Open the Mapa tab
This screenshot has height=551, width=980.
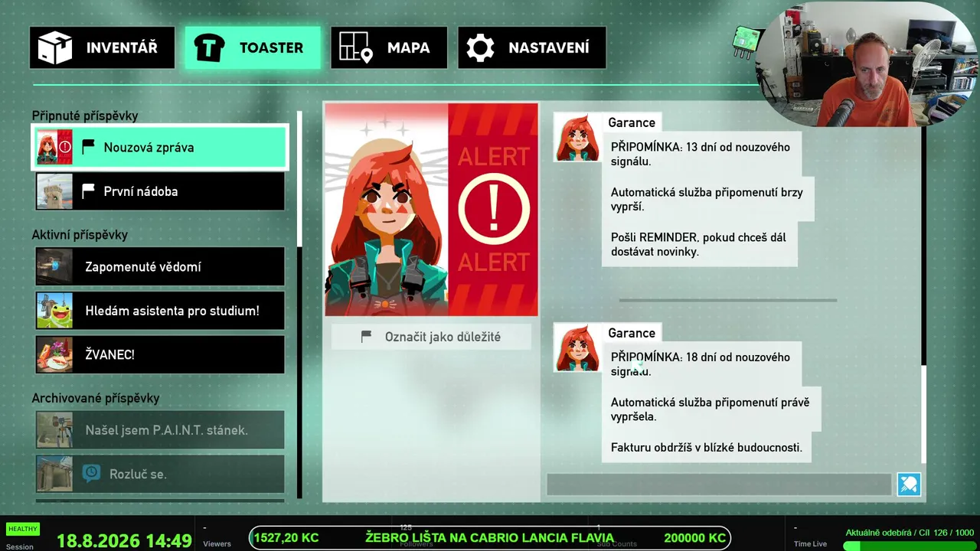point(389,47)
